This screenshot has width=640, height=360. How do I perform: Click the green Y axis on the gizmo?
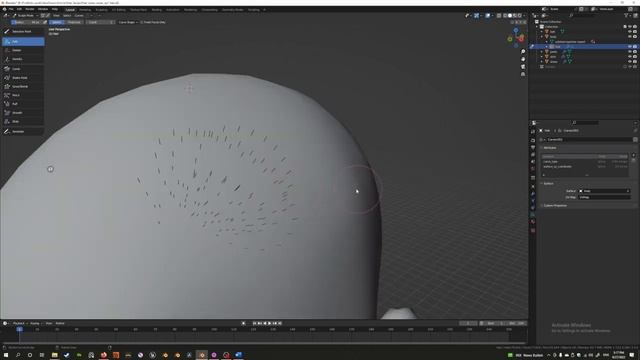pyautogui.click(x=510, y=39)
